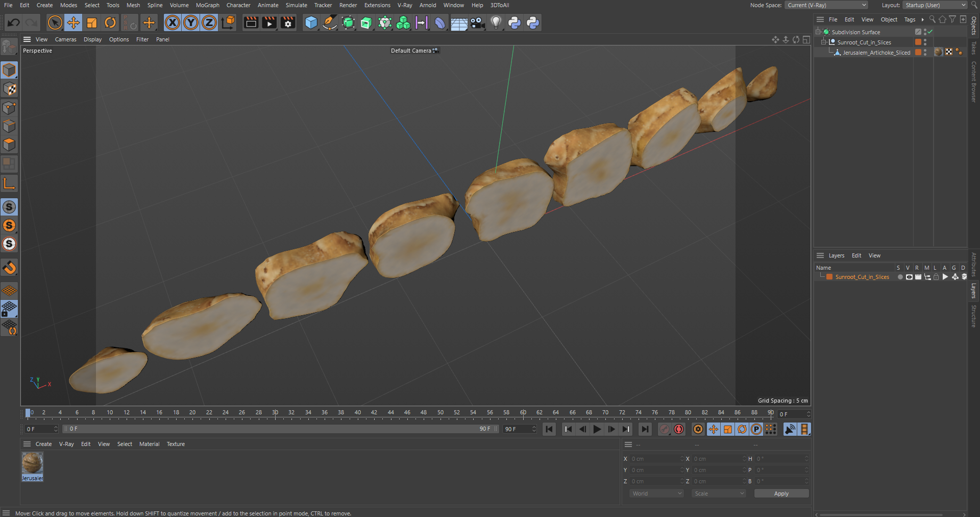
Task: Select the Live Selection tool
Action: tap(55, 22)
